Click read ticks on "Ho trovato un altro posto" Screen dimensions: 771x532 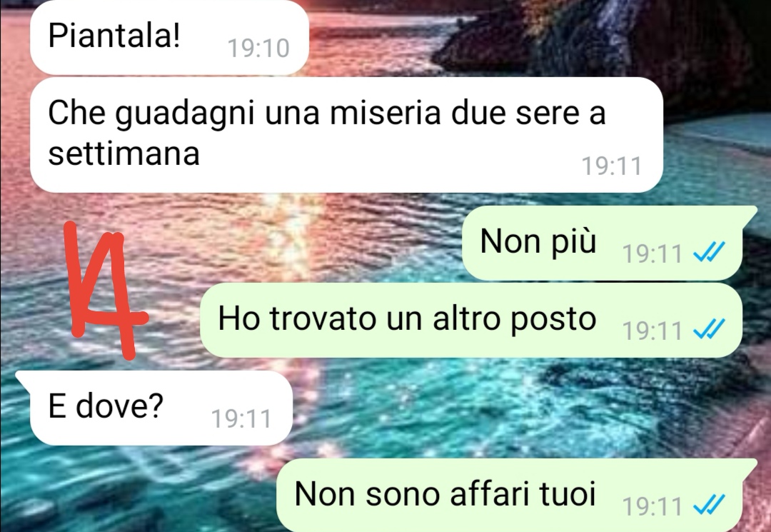coord(709,329)
